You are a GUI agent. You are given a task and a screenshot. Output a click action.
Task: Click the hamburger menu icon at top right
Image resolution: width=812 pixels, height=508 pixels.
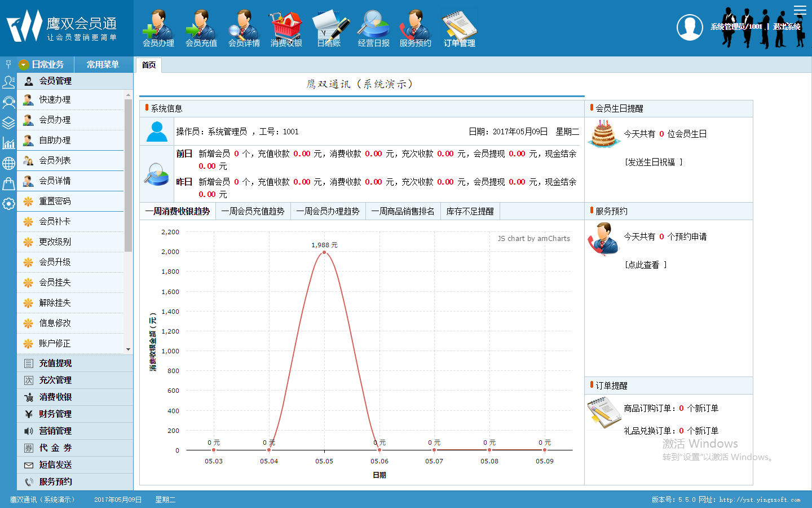[x=800, y=10]
